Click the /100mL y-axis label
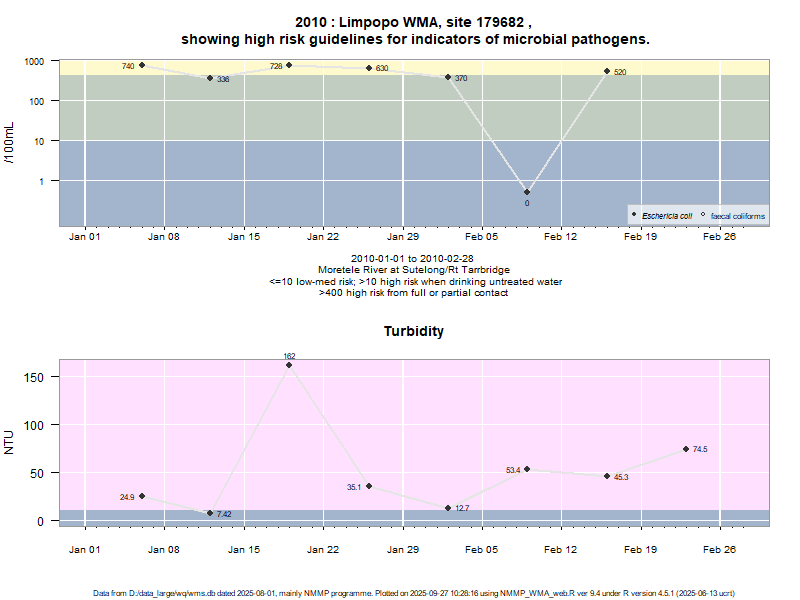 point(10,142)
